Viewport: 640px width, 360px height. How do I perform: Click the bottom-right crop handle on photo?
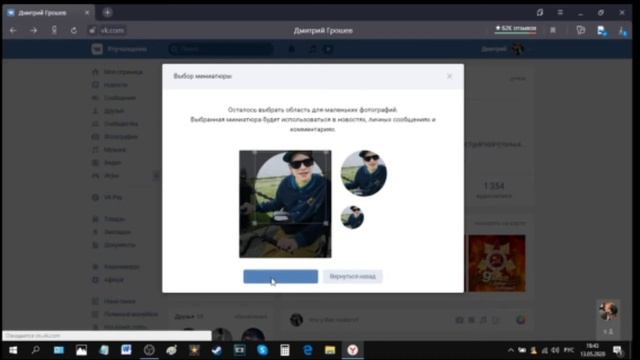tap(326, 223)
